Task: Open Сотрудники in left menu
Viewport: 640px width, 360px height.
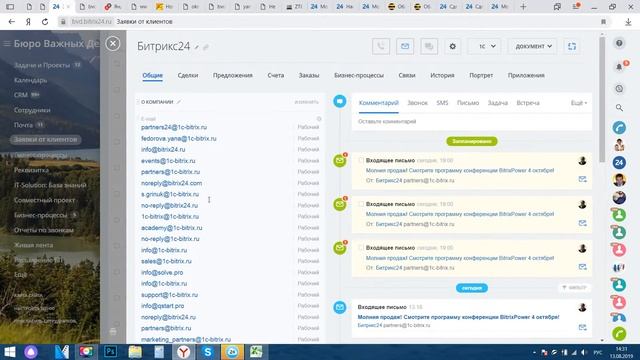Action: tap(32, 110)
